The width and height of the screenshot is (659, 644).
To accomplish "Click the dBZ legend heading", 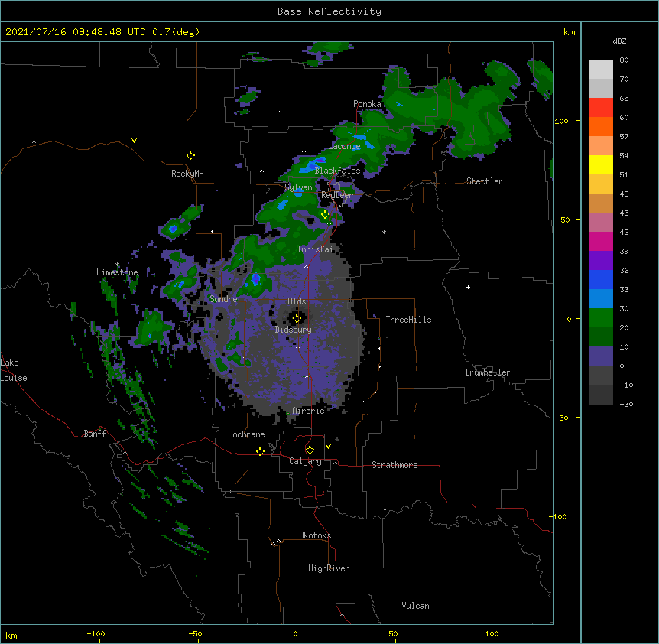I will (619, 41).
